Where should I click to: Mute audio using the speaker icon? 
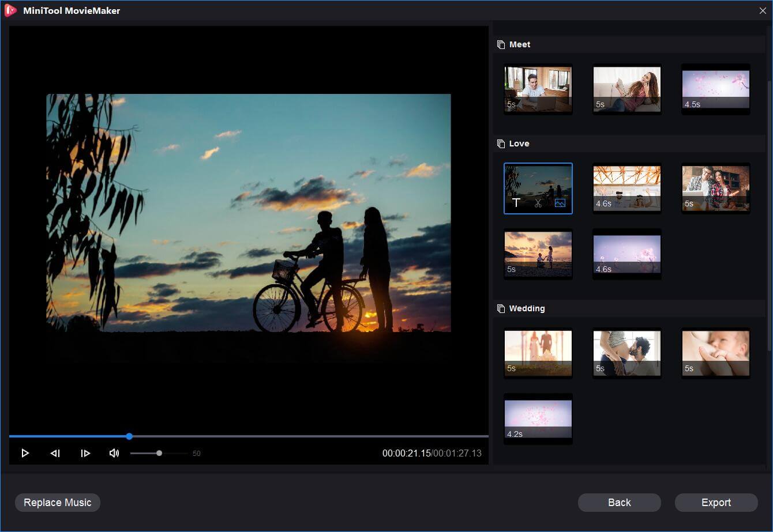[x=114, y=453]
